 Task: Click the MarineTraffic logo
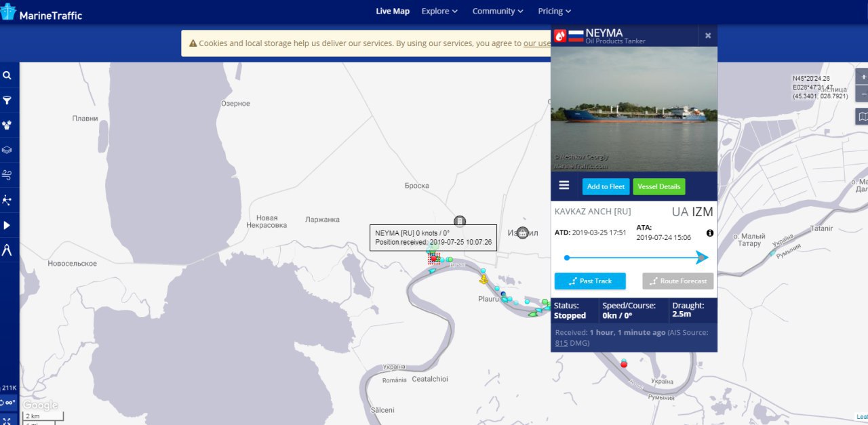click(41, 14)
